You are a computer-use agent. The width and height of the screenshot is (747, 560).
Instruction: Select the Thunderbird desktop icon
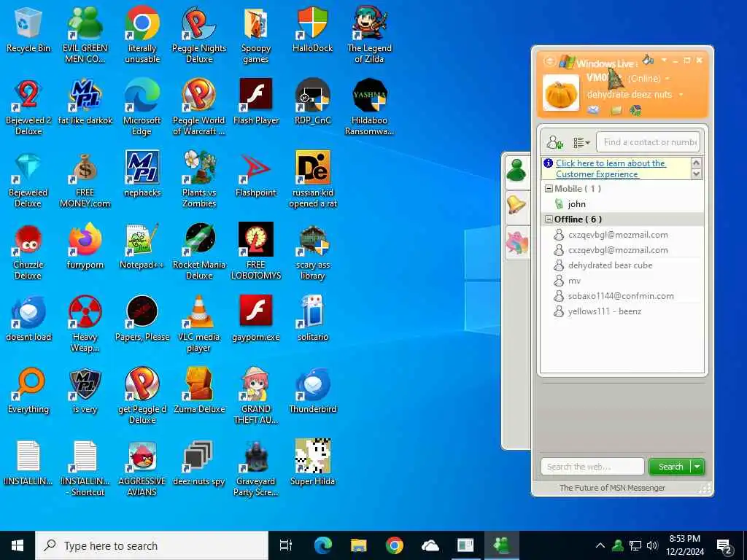(312, 391)
